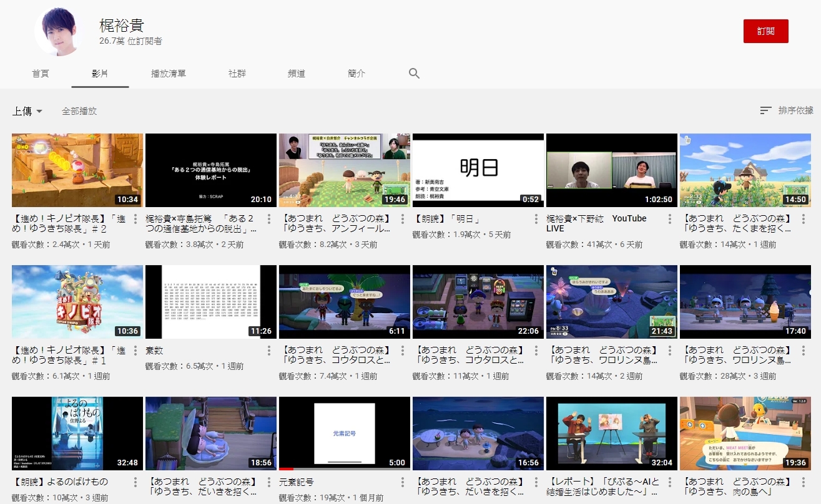Open options menu for 22:06 コウタロス video

[x=536, y=351]
